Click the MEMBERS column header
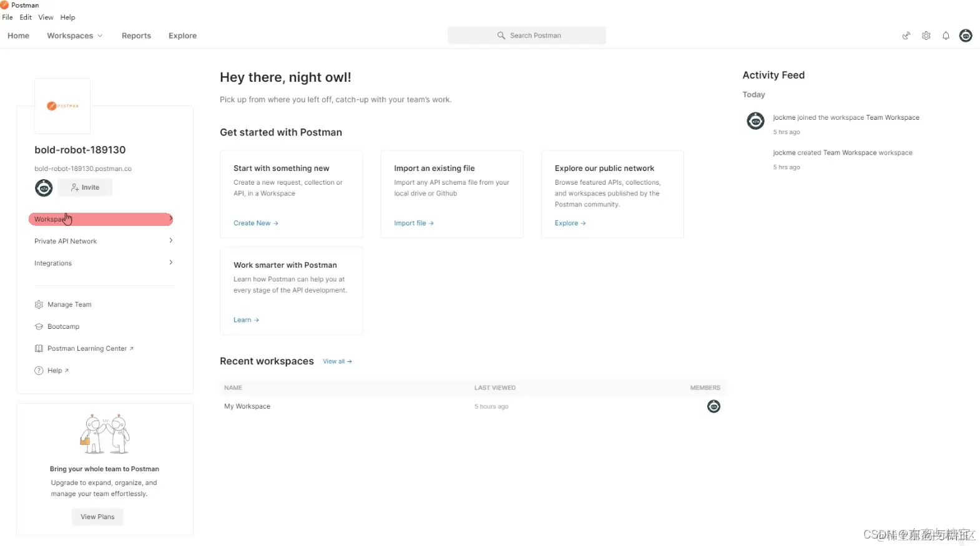980x546 pixels. pos(705,388)
